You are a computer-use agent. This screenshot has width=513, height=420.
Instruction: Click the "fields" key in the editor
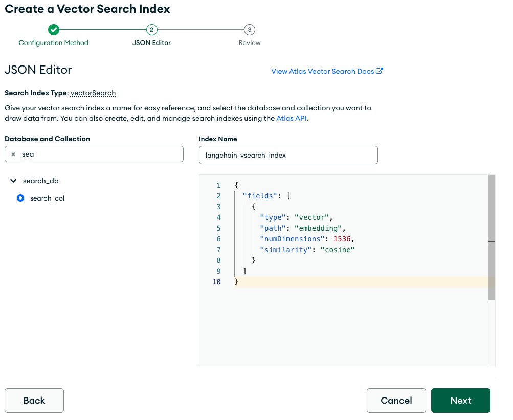coord(260,196)
